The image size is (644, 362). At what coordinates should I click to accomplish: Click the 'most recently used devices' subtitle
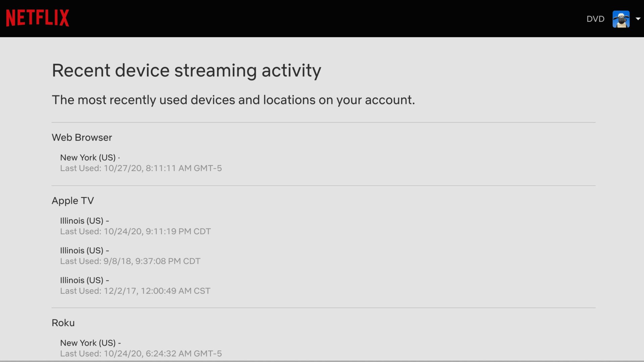click(x=233, y=100)
